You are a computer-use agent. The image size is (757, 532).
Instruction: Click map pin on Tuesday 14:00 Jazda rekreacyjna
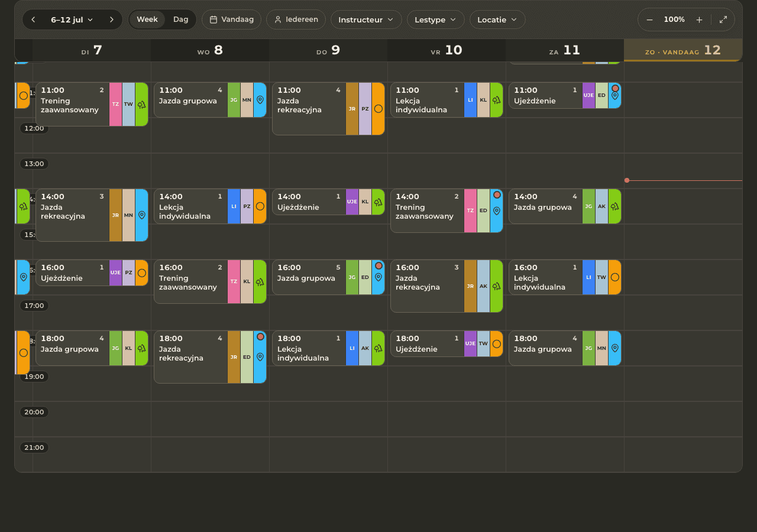142,215
